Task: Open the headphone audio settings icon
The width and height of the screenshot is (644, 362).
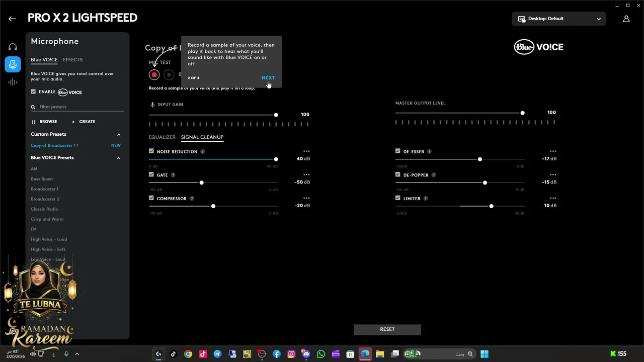Action: coord(13,47)
